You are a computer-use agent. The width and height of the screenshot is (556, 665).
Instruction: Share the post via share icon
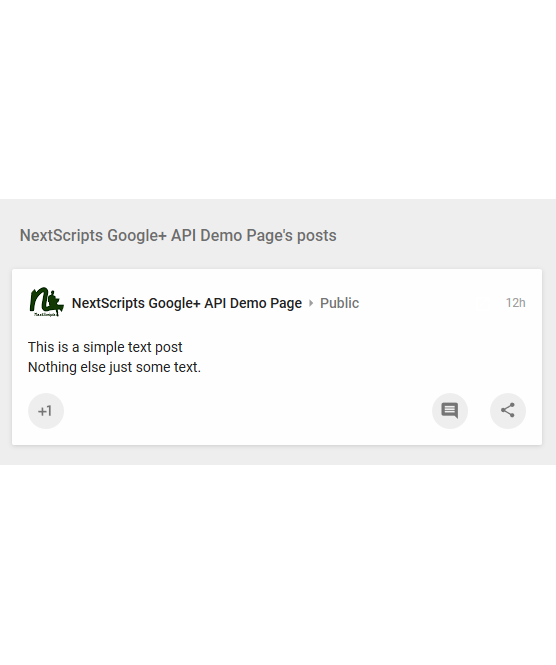[508, 411]
